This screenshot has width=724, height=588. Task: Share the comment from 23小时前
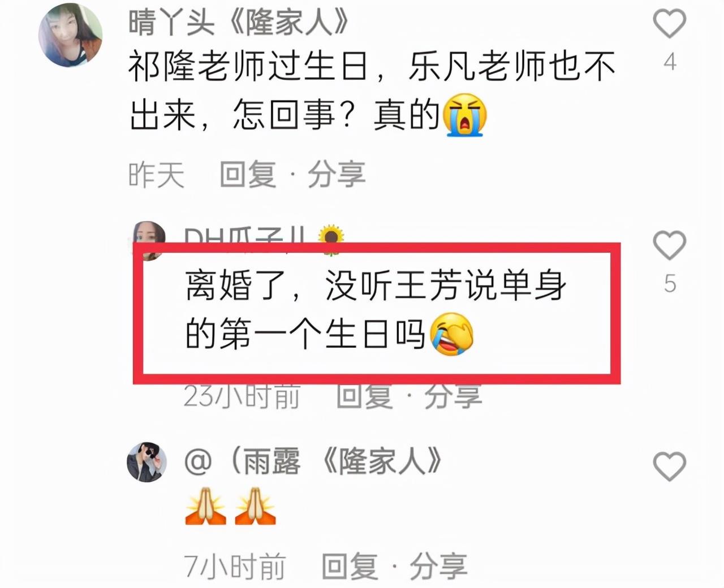(453, 395)
